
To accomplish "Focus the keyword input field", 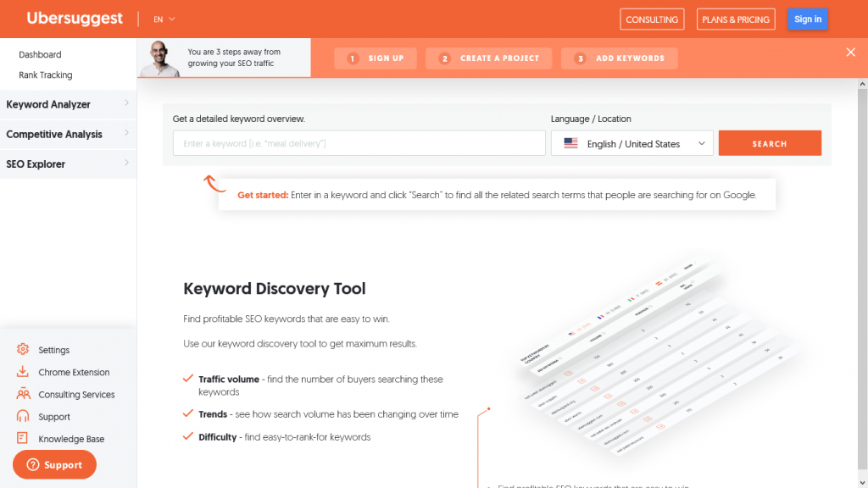I will tap(359, 143).
